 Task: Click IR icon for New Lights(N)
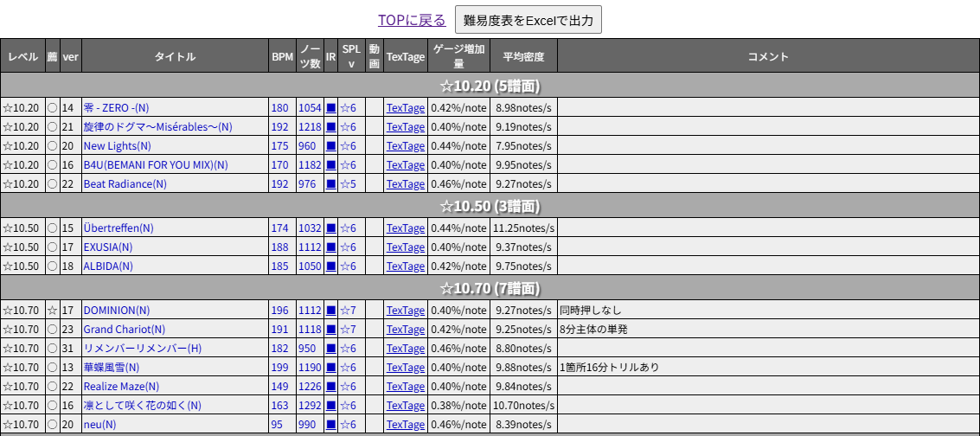tap(331, 145)
